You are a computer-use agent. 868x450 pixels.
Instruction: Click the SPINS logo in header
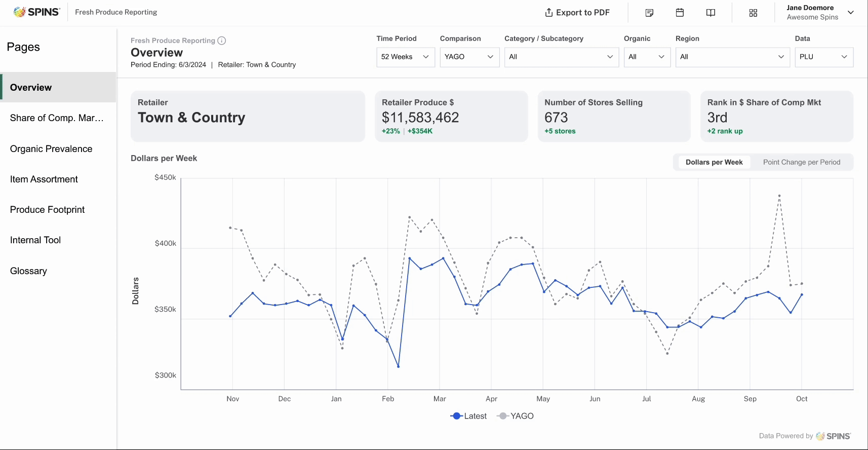(36, 12)
